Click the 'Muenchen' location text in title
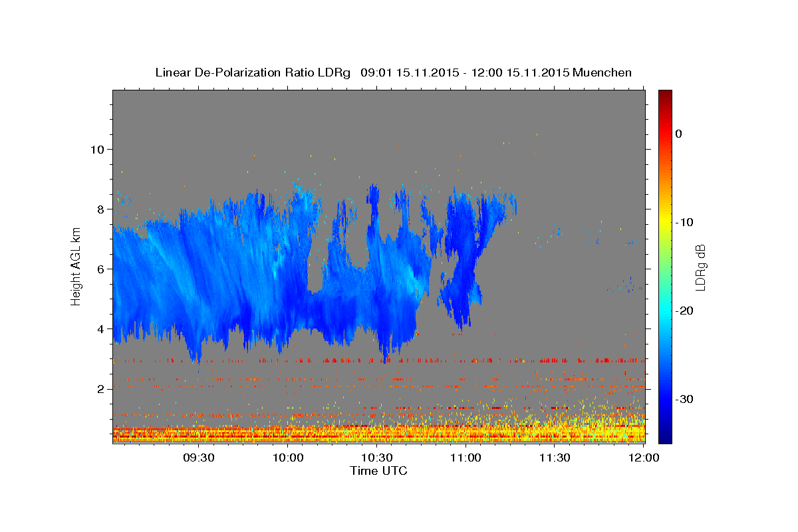The image size is (798, 532). [x=602, y=72]
